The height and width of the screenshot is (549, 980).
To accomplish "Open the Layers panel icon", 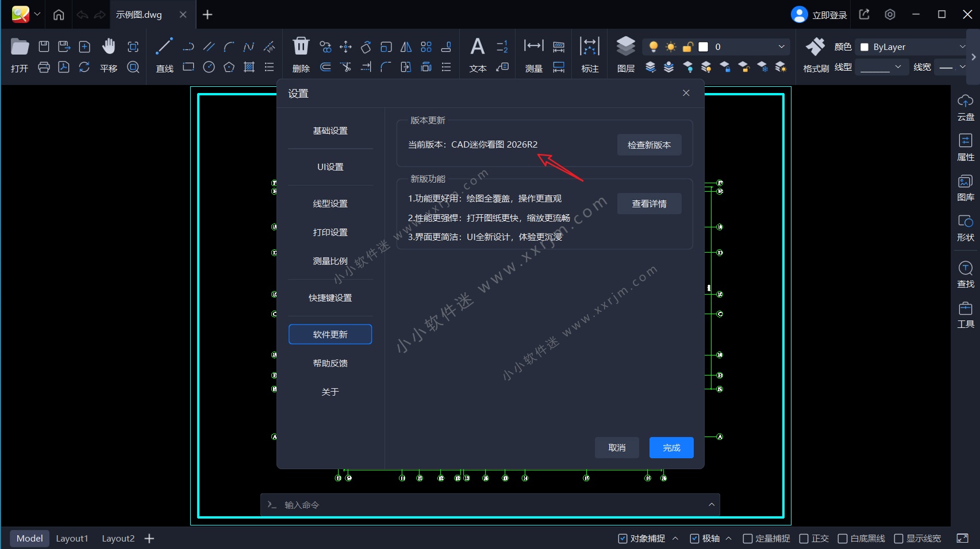I will tap(625, 47).
